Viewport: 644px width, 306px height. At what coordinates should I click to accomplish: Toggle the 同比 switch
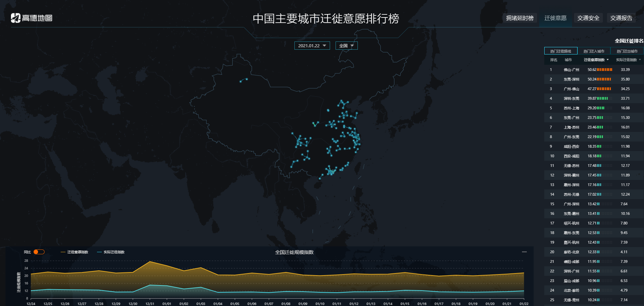pos(39,252)
